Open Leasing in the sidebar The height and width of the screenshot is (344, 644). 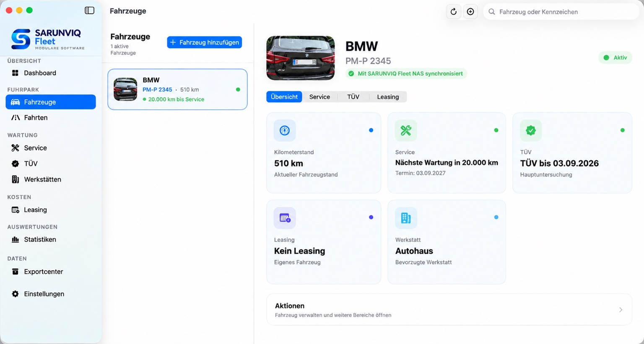[x=51, y=210]
